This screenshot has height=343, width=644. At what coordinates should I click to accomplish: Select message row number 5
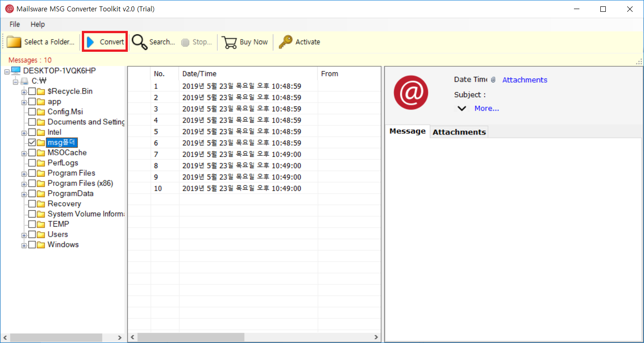point(254,132)
